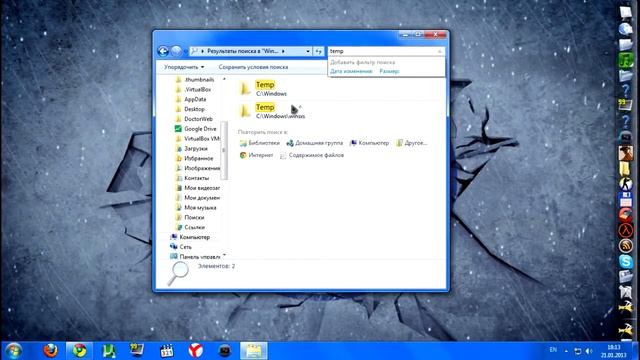This screenshot has width=640, height=360.
Task: Launch Firefox from the taskbar
Action: click(50, 351)
